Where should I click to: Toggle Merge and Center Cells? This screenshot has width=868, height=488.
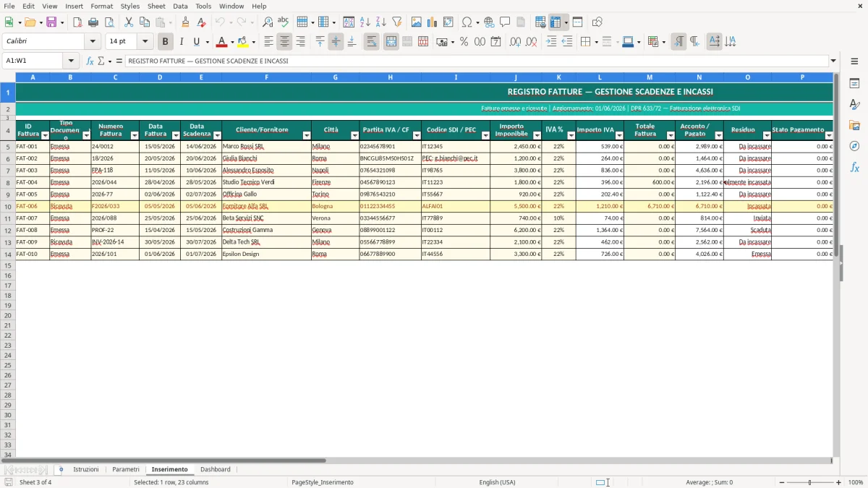pyautogui.click(x=391, y=42)
